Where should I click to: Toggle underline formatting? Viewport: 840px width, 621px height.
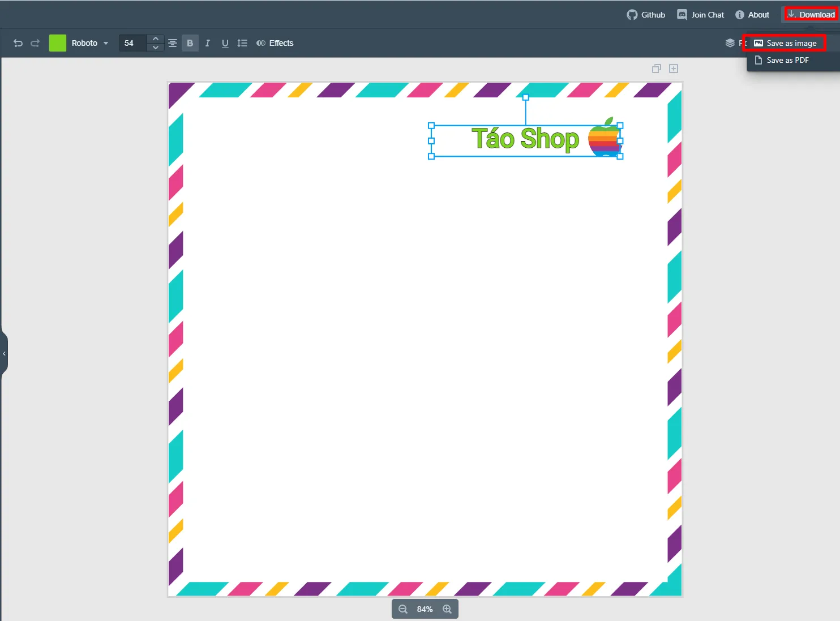(225, 43)
